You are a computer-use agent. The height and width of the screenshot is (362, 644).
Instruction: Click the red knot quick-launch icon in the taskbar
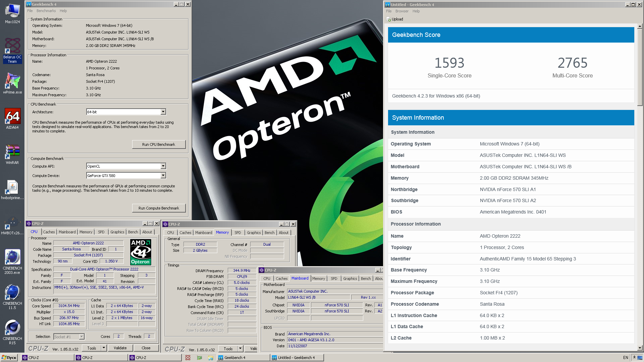point(188,358)
